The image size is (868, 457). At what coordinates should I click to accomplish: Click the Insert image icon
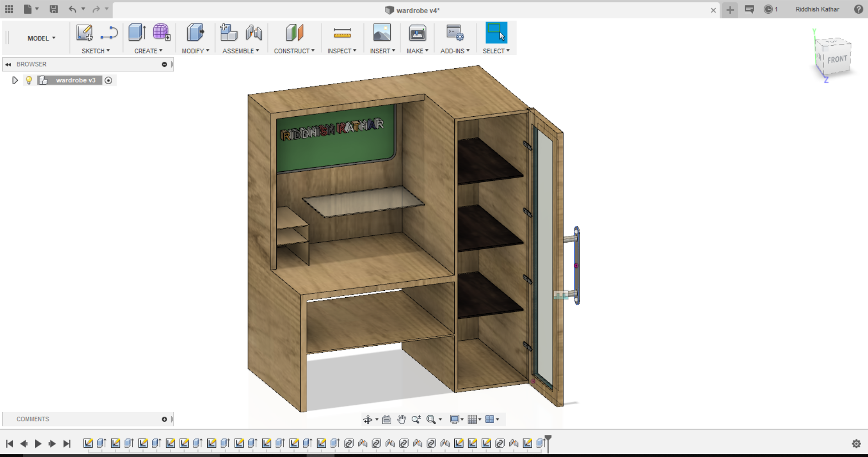pyautogui.click(x=382, y=33)
